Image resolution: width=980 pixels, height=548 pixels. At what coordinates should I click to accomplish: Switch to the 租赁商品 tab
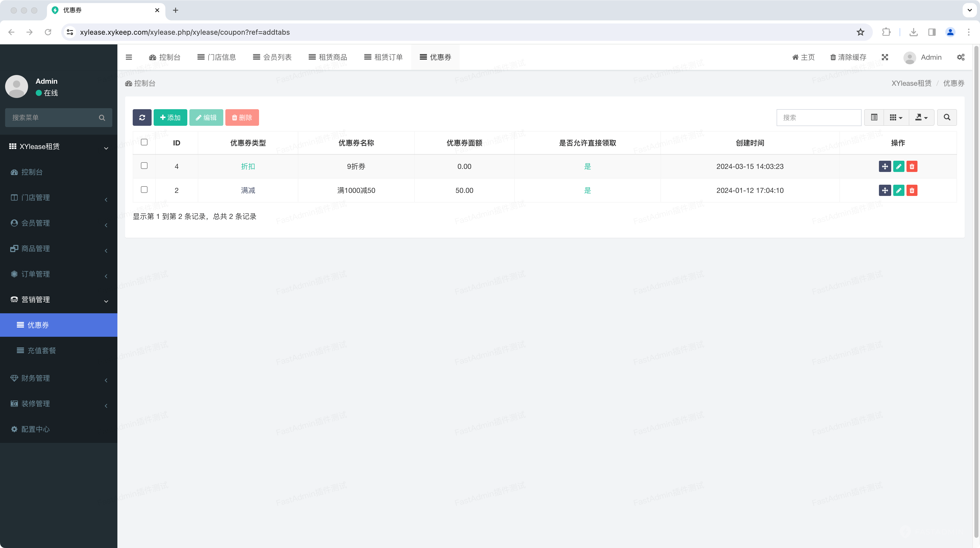click(327, 57)
